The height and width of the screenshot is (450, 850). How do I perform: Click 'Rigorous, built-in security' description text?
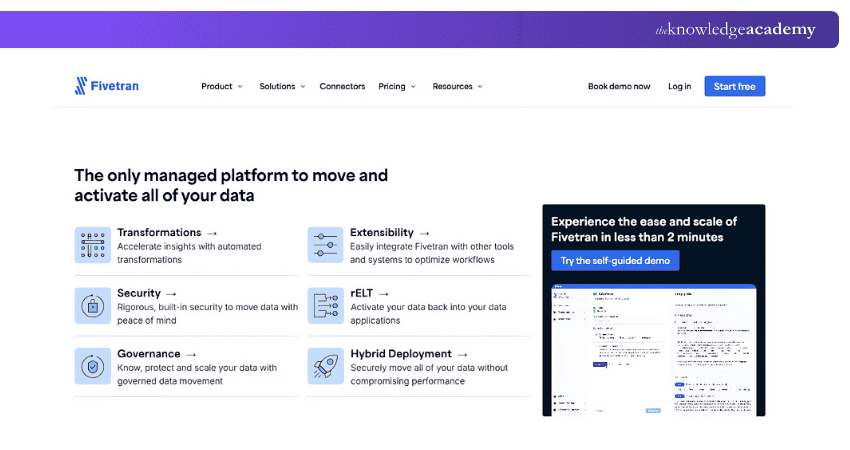(208, 314)
